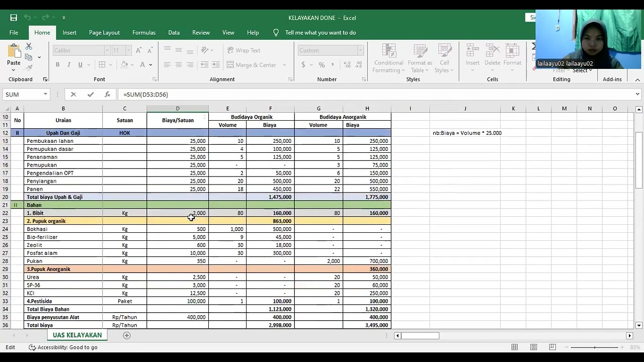The width and height of the screenshot is (644, 362).
Task: Open Format as Table gallery
Action: tap(420, 58)
